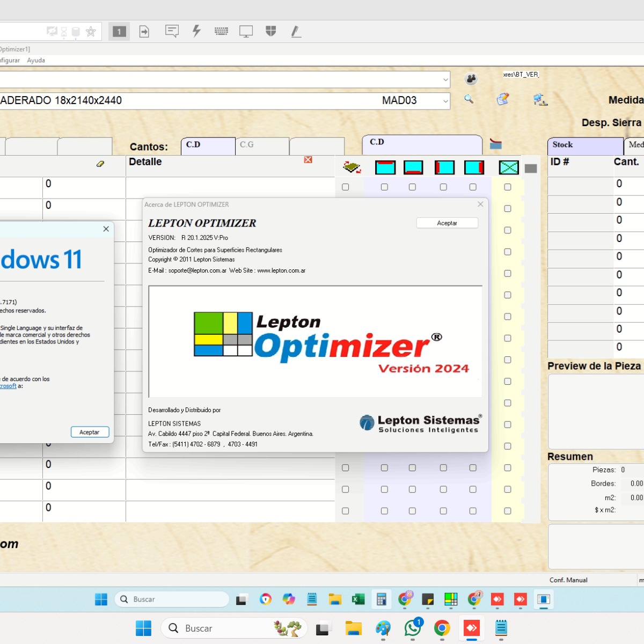The width and height of the screenshot is (644, 644).
Task: Click the first Detalle cell in the grid
Action: [x=230, y=187]
